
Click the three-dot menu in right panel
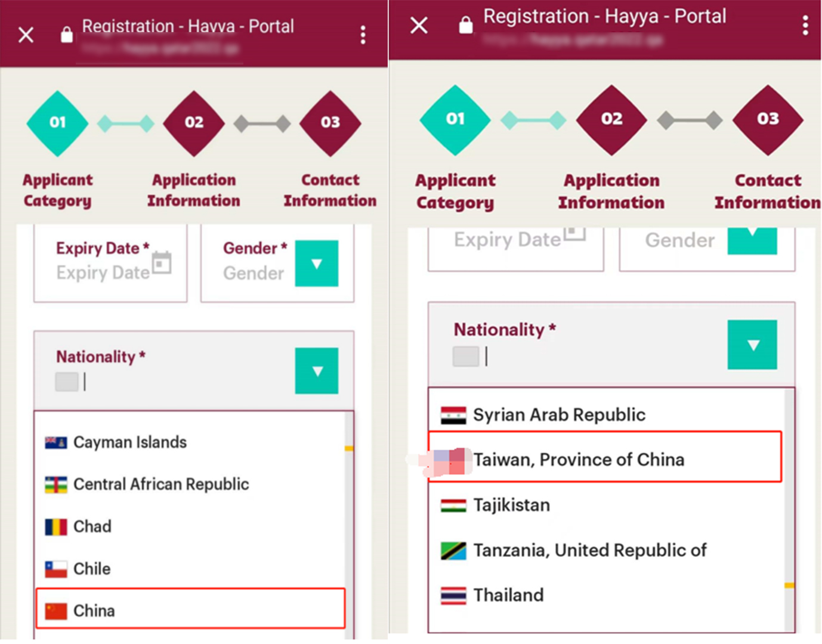point(805,26)
